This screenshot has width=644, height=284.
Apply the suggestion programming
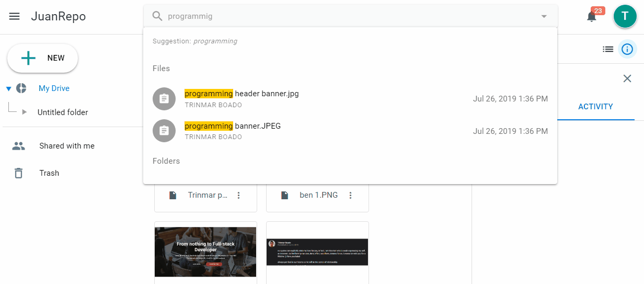[215, 41]
